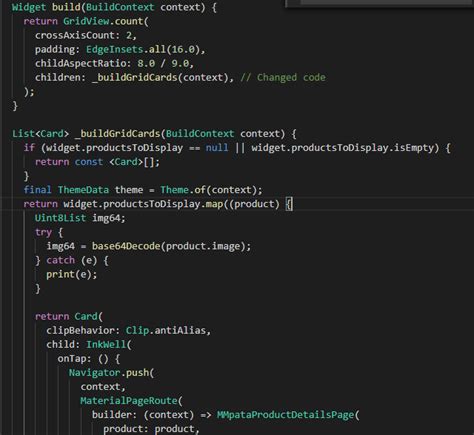The height and width of the screenshot is (435, 474).
Task: Click 'InkWell' widget name
Action: click(106, 344)
